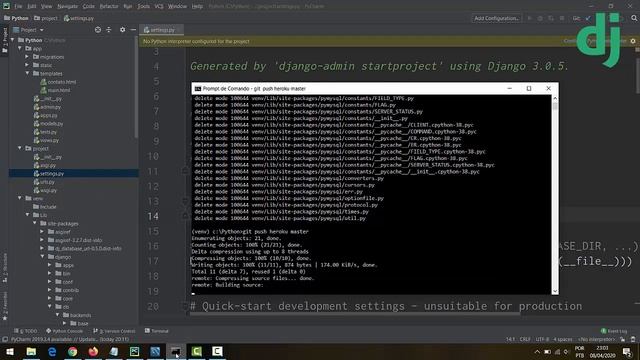Collapse the venv folder
Screen dimensions: 640x360
[20, 198]
